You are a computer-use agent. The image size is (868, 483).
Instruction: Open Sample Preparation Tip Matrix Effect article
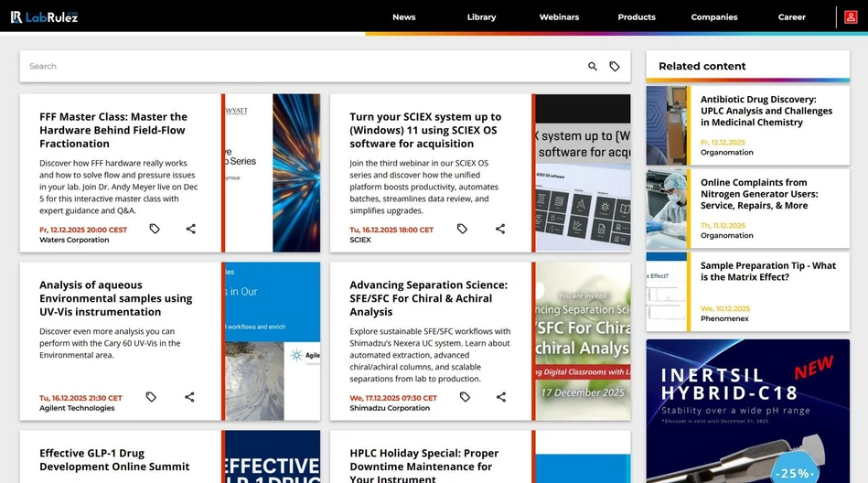(767, 272)
